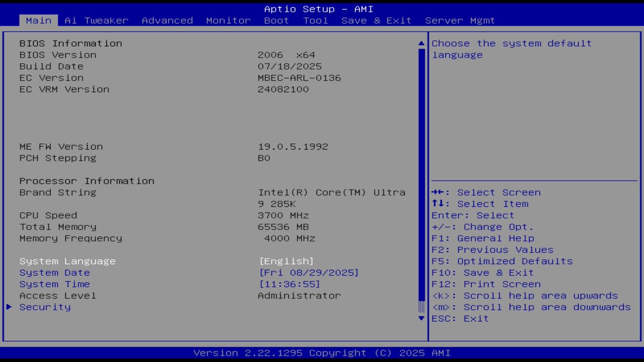The height and width of the screenshot is (362, 644).
Task: Open the Advanced settings tab
Action: 167,21
